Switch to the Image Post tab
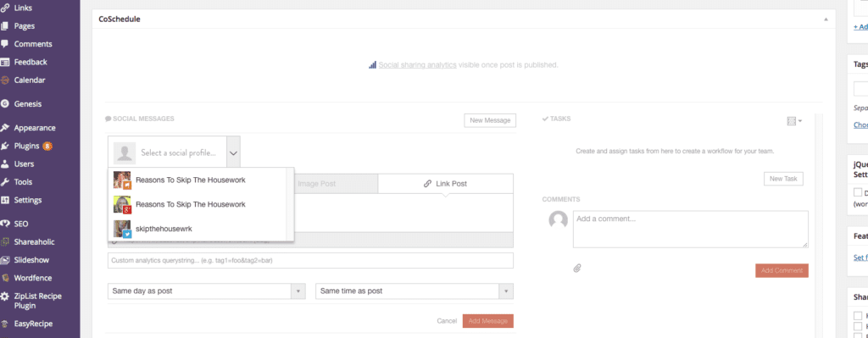 point(317,184)
